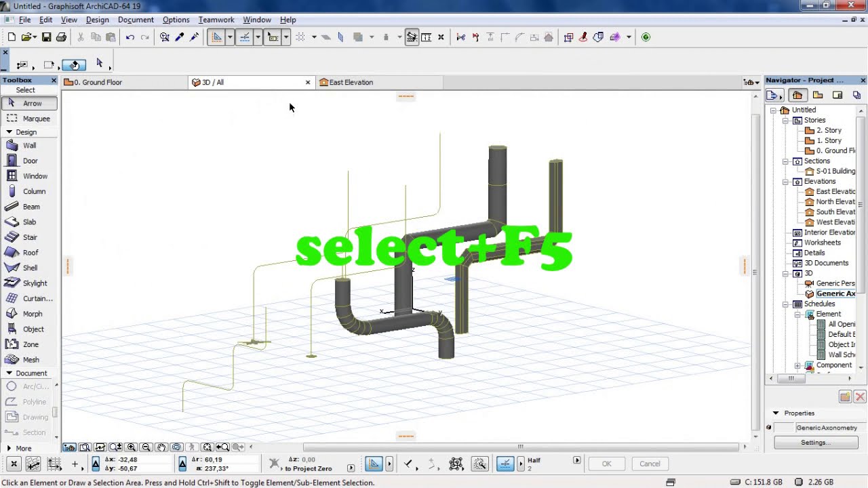Select the Stair tool
This screenshot has width=868, height=488.
tap(28, 237)
